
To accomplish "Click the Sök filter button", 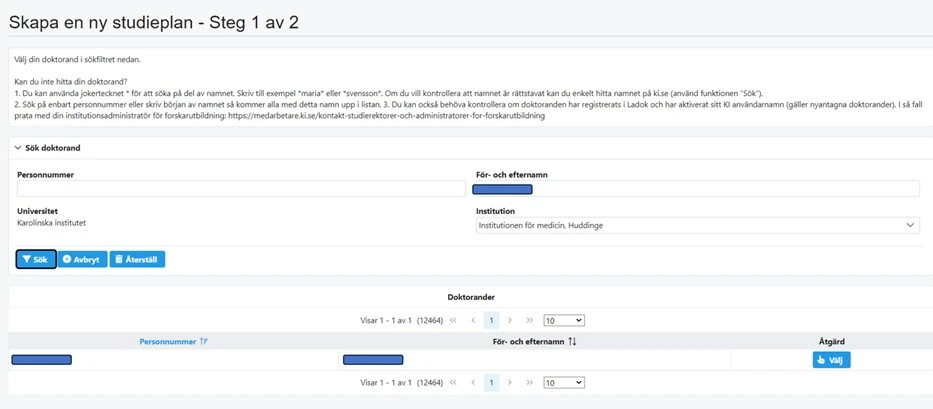I will click(x=36, y=259).
